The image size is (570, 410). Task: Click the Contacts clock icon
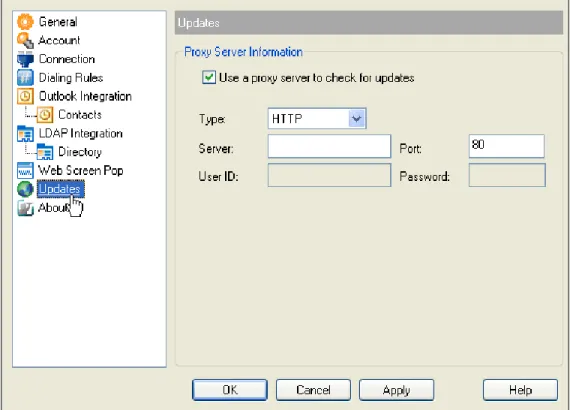pos(45,114)
